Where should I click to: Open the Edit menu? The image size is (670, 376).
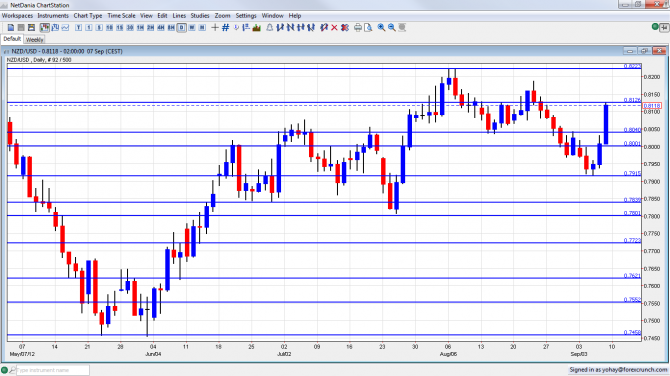(162, 16)
